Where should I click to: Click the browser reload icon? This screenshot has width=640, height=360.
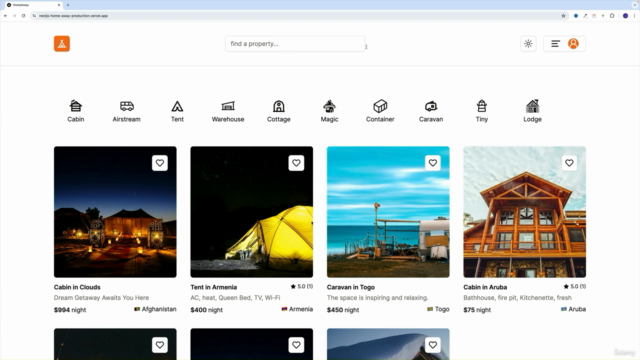23,16
